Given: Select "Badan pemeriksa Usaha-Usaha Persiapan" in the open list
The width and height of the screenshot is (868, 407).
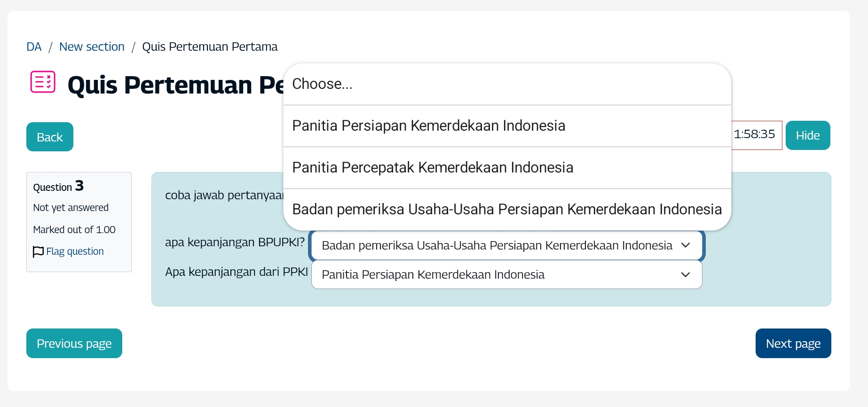Looking at the screenshot, I should (x=507, y=210).
